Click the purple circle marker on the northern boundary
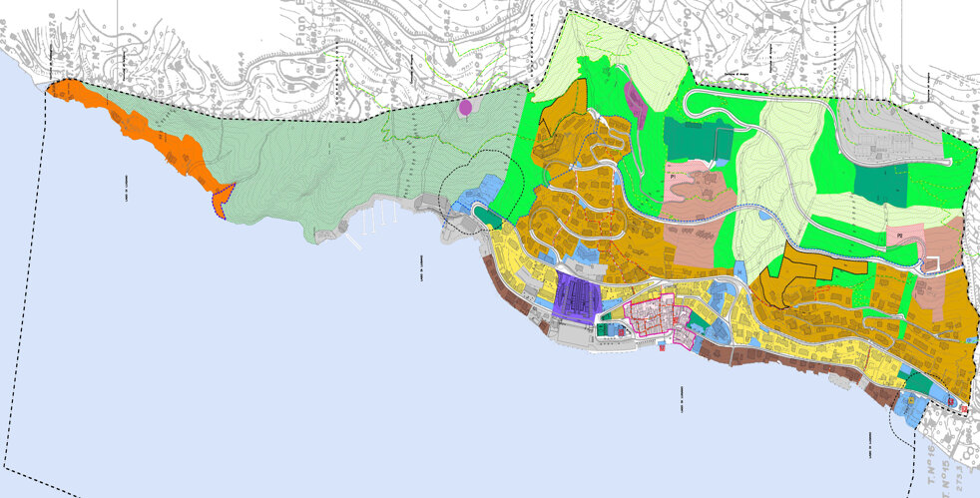980x498 pixels. point(465,107)
